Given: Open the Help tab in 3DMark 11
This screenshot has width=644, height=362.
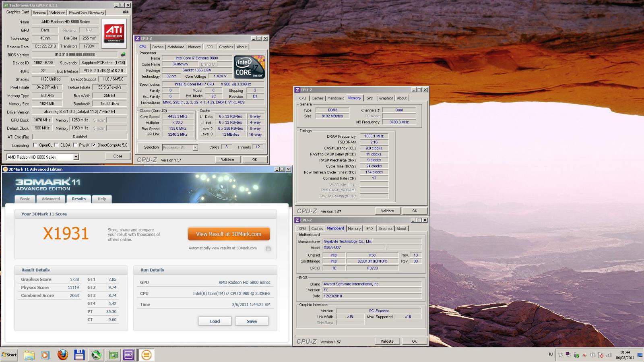Looking at the screenshot, I should click(x=102, y=199).
